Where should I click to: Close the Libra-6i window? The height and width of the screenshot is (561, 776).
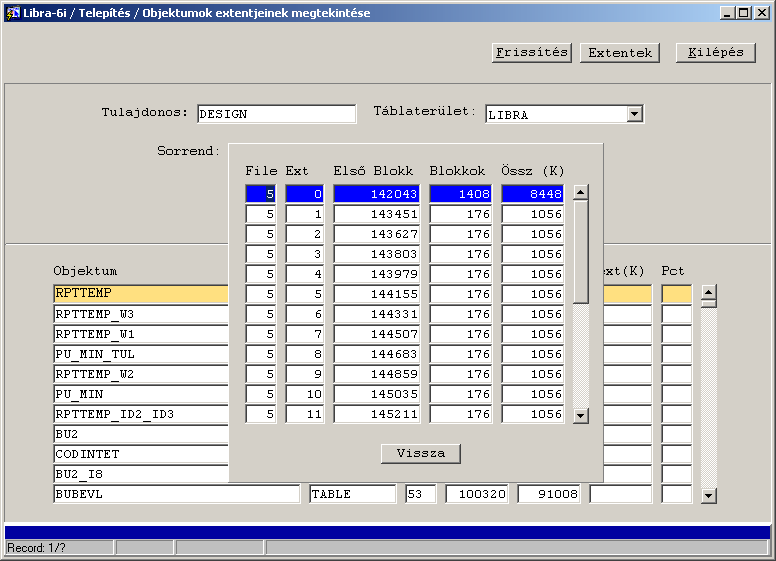tap(762, 13)
